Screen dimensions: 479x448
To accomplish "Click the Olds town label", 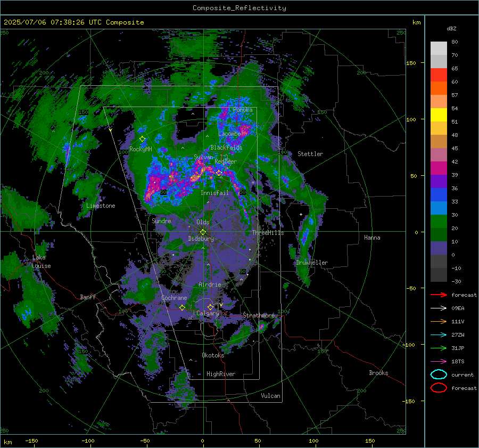I will (x=203, y=222).
